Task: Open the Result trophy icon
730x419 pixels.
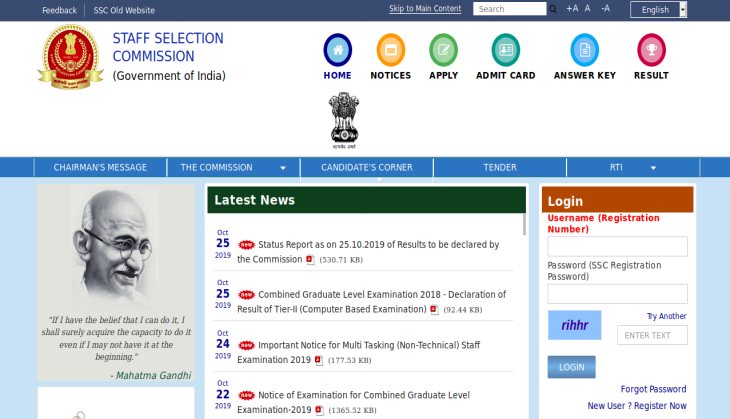Action: [x=651, y=50]
